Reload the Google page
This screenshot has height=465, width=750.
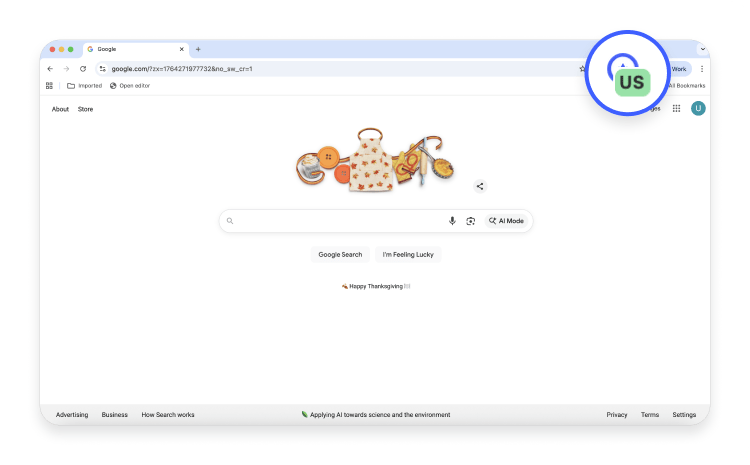pos(83,69)
